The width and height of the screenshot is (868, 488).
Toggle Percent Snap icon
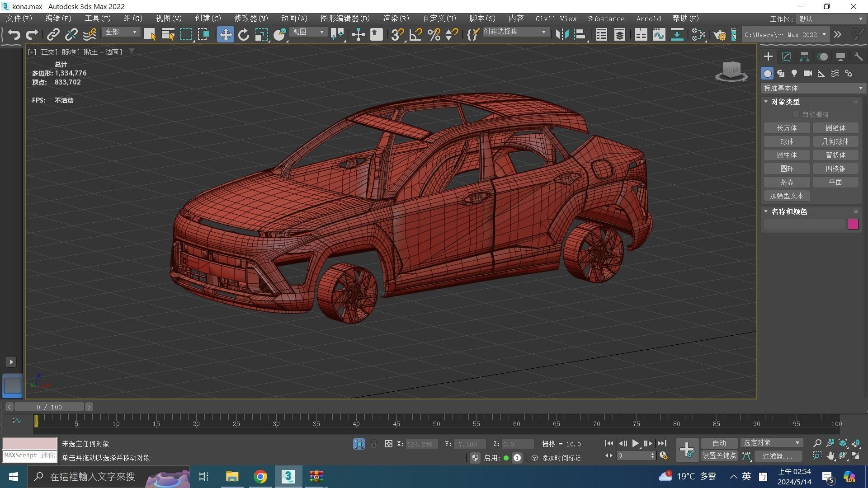[434, 34]
